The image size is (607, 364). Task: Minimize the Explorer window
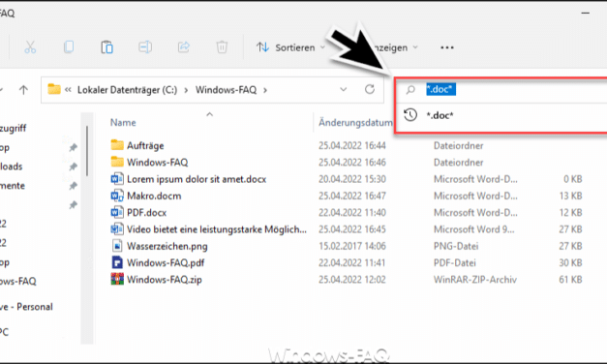coord(586,14)
